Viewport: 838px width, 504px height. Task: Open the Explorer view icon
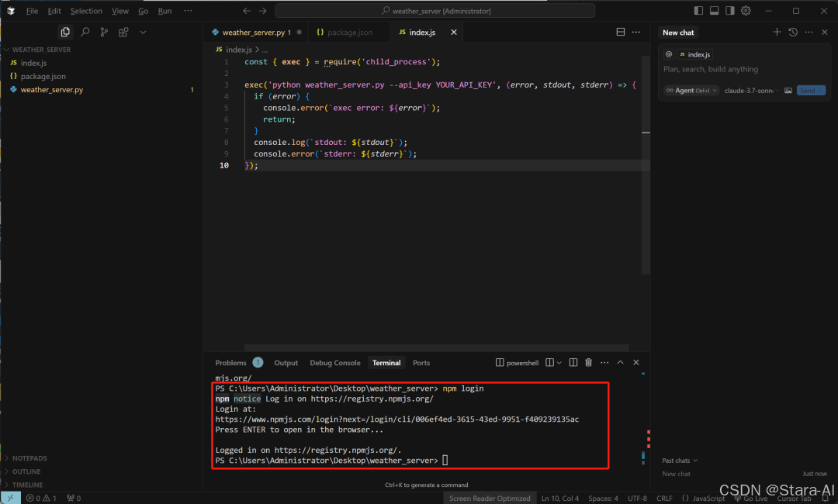(x=65, y=32)
